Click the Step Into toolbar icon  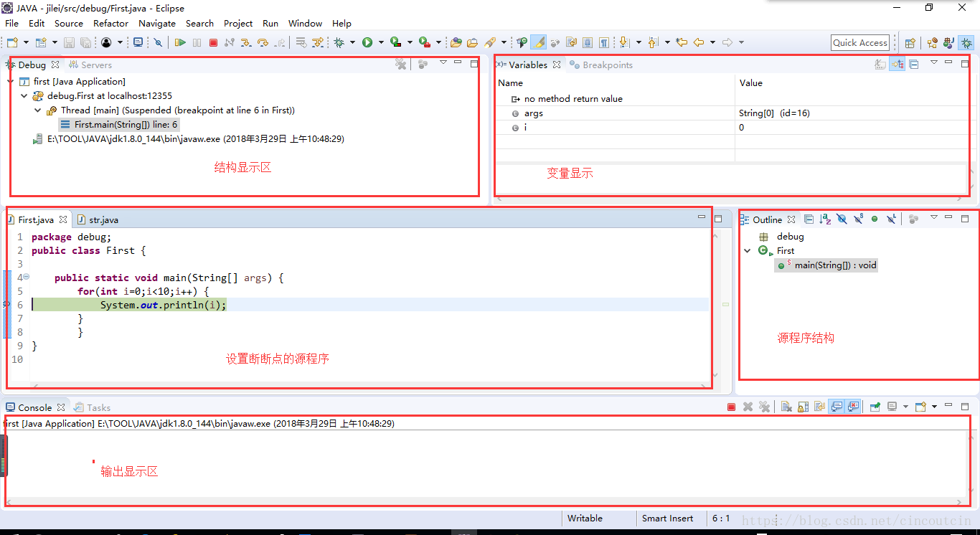pos(246,43)
